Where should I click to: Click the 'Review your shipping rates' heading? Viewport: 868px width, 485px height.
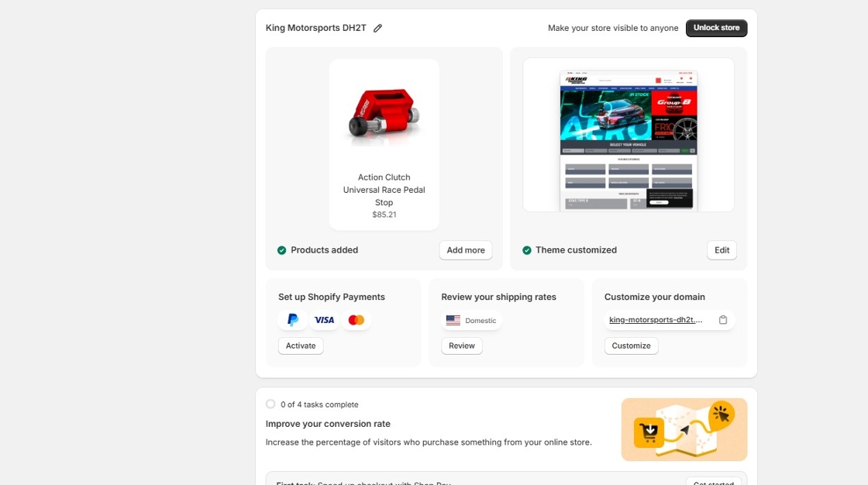499,298
